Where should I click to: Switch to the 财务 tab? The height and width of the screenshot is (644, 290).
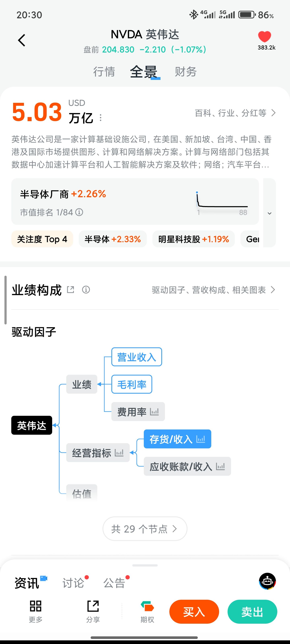point(186,72)
